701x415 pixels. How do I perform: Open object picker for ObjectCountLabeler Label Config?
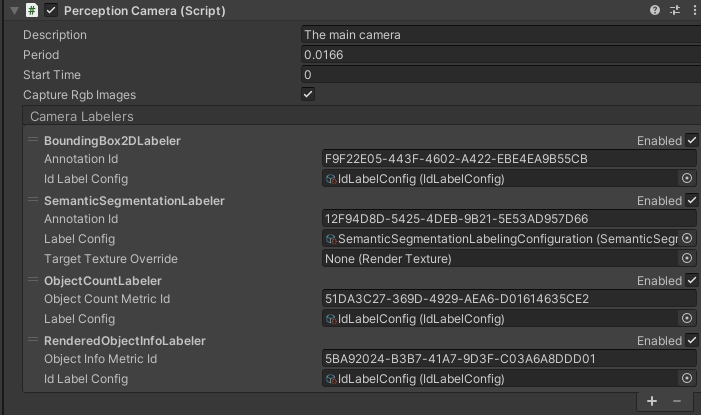point(687,319)
